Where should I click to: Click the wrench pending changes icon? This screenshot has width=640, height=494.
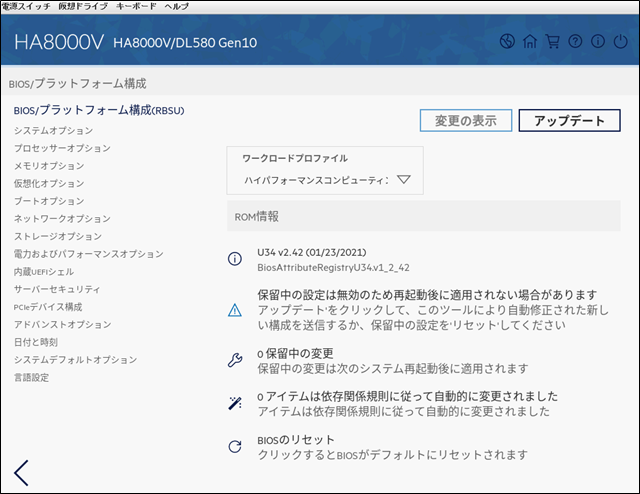coord(236,360)
